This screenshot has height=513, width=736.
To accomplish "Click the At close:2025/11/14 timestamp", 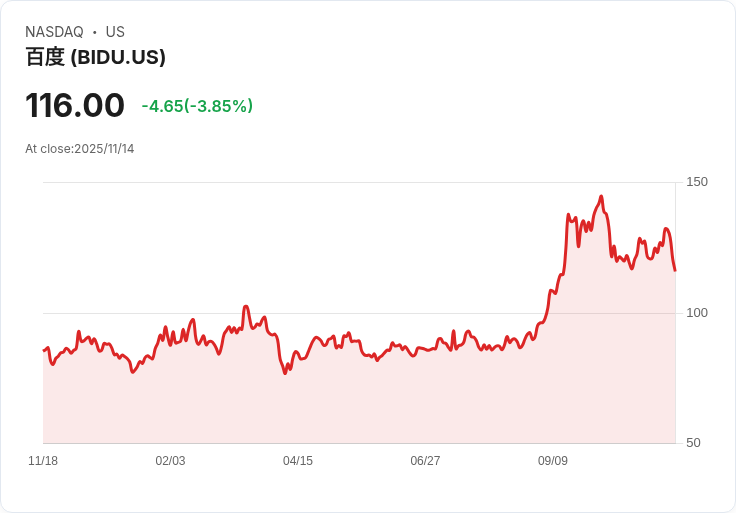I will point(80,149).
